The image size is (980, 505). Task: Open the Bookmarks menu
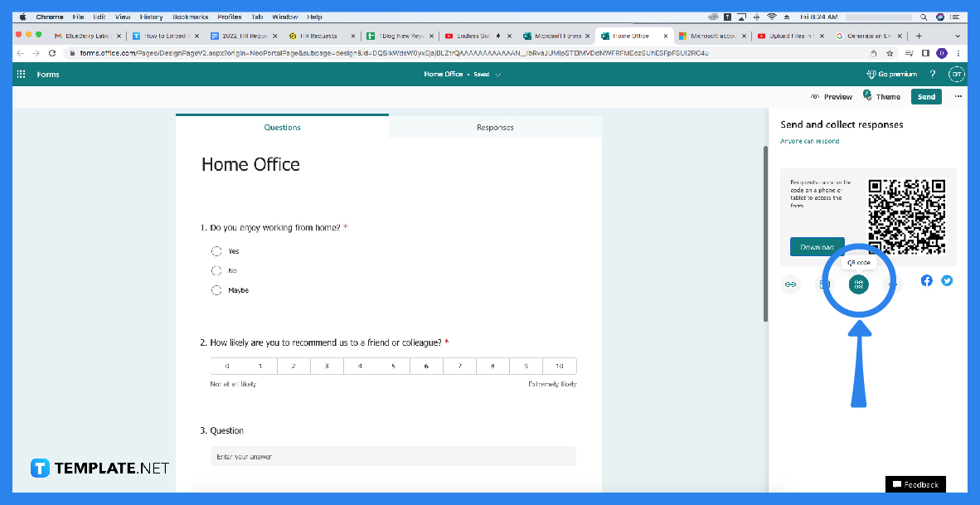pos(192,17)
